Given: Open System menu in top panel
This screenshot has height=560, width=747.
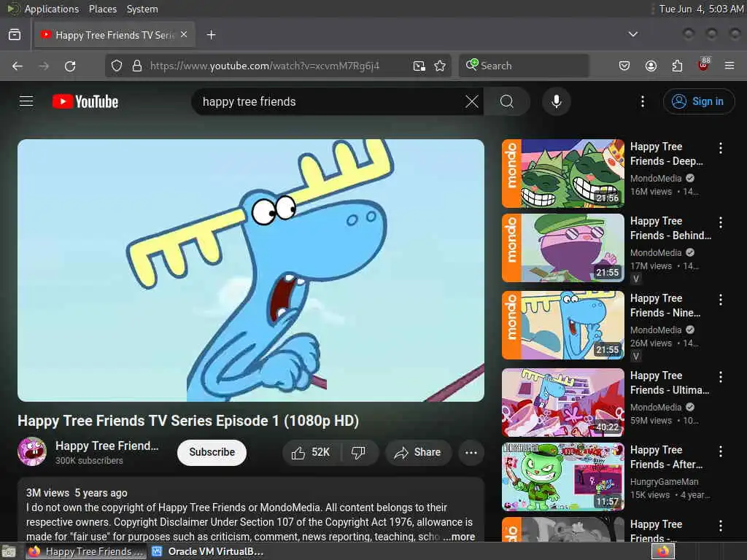Looking at the screenshot, I should click(x=142, y=9).
